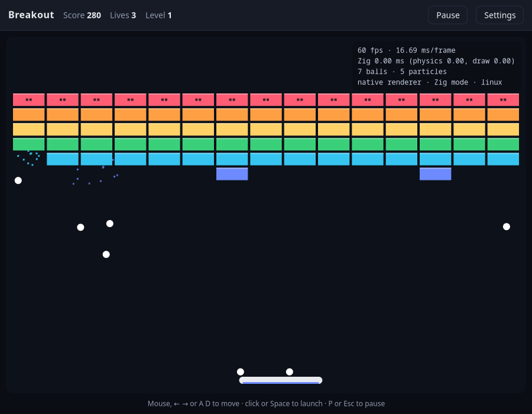This screenshot has height=414, width=532.
Task: Open the Settings button
Action: click(x=499, y=15)
